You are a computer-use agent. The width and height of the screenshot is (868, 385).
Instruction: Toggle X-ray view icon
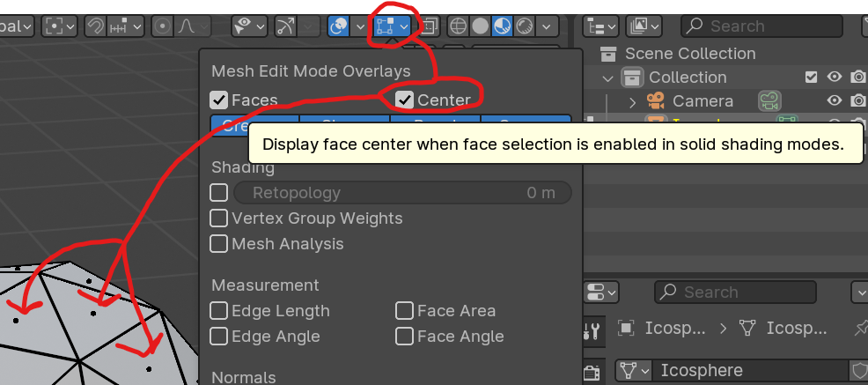point(430,26)
